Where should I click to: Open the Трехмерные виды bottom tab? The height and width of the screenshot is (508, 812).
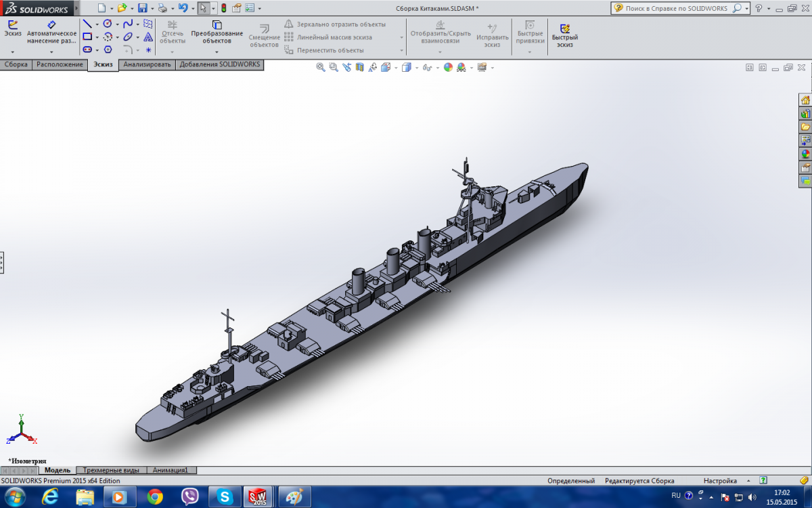tap(112, 470)
